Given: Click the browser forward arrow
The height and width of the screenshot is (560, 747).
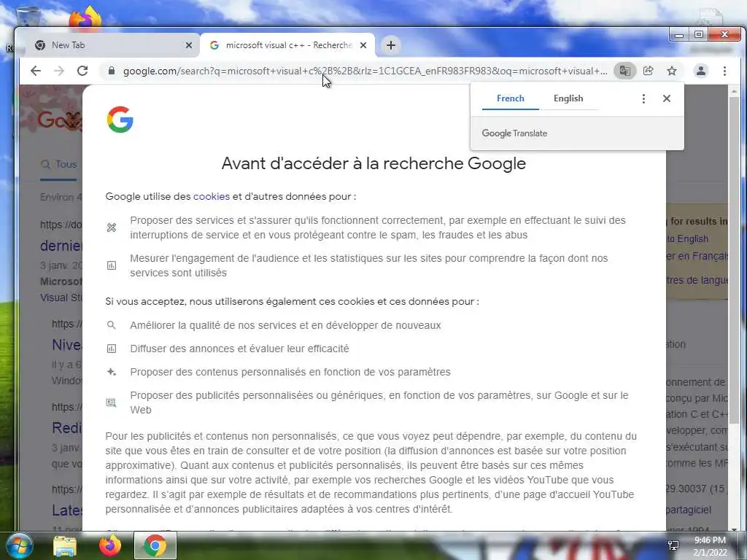Looking at the screenshot, I should pyautogui.click(x=59, y=71).
